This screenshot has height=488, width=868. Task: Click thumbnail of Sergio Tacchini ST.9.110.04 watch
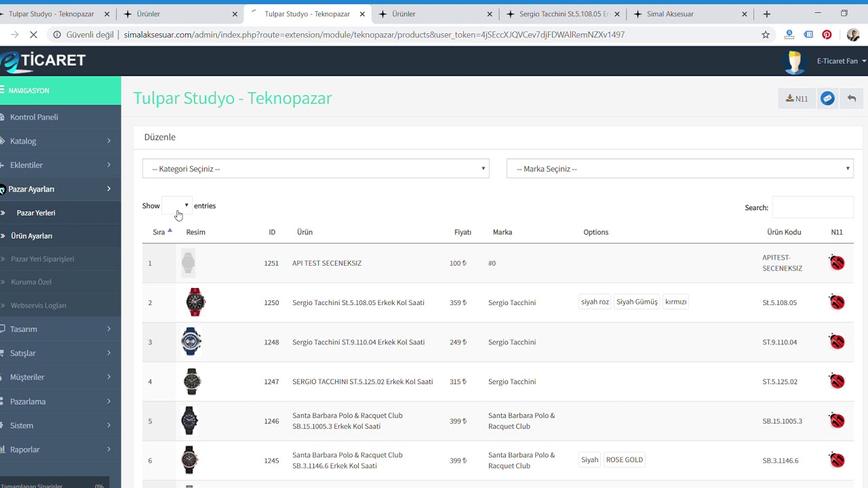coord(191,341)
